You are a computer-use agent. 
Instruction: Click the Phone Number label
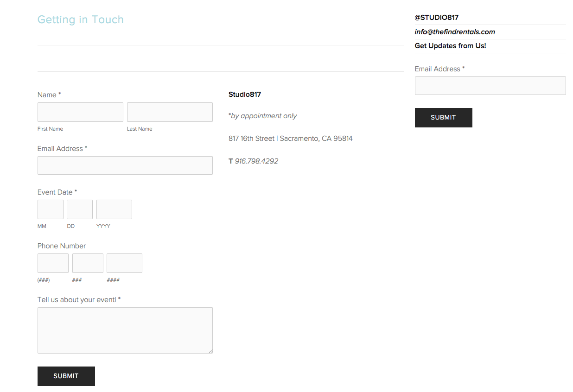62,246
